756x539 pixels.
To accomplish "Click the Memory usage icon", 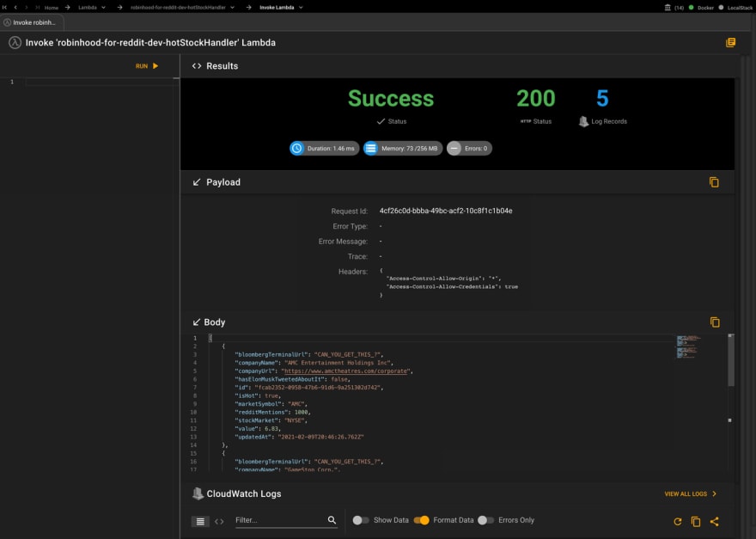I will tap(371, 148).
